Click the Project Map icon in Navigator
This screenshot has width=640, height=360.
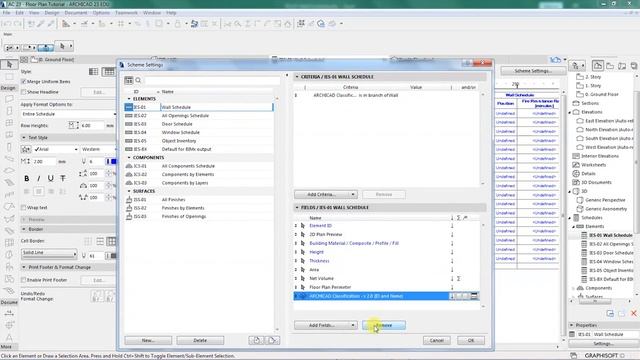(x=598, y=65)
